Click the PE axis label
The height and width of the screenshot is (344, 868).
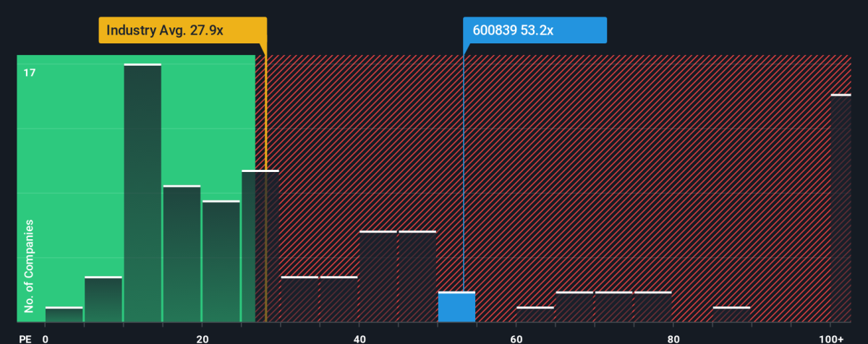26,338
